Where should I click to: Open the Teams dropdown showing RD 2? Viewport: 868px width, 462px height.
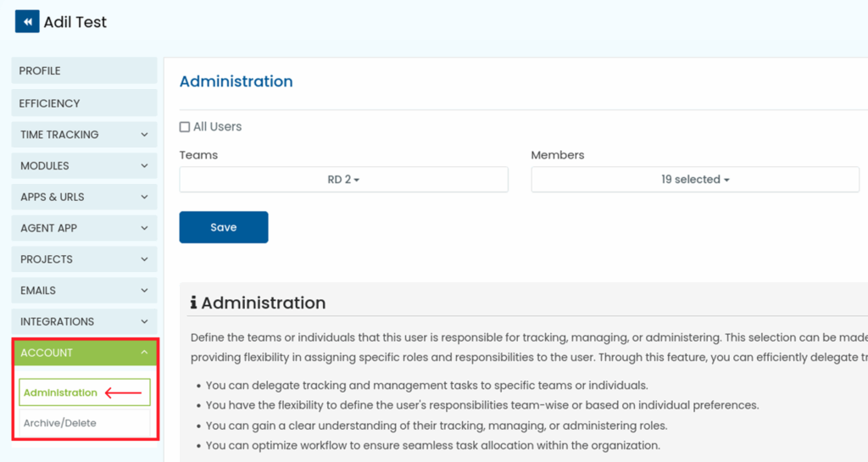click(x=343, y=180)
